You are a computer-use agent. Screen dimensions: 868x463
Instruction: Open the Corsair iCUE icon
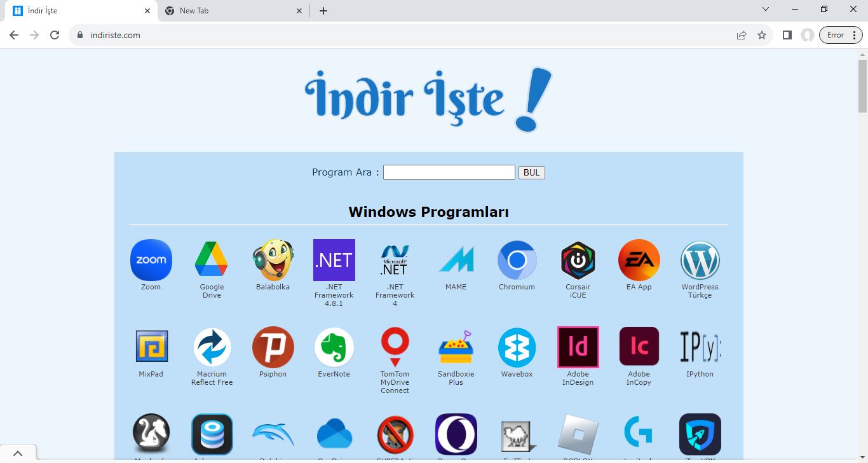[578, 260]
